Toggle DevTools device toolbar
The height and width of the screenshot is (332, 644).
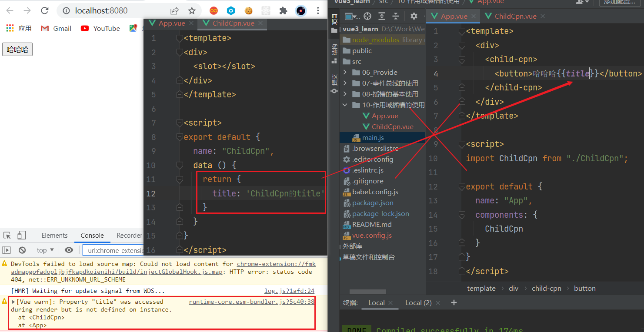point(21,236)
